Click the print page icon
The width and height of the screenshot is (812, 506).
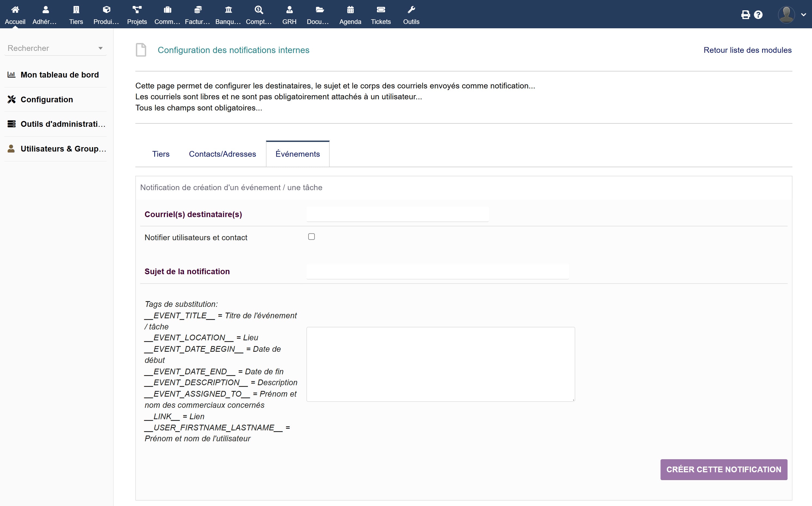coord(745,15)
